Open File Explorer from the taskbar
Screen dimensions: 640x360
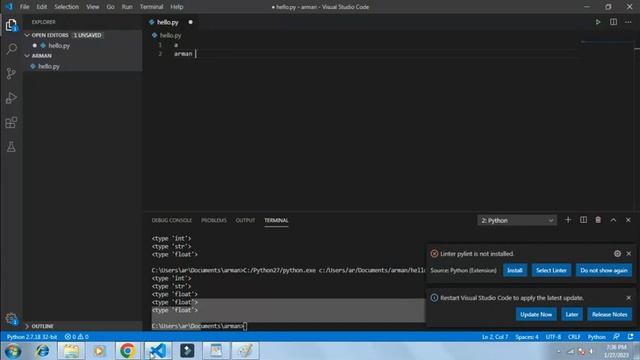point(71,351)
